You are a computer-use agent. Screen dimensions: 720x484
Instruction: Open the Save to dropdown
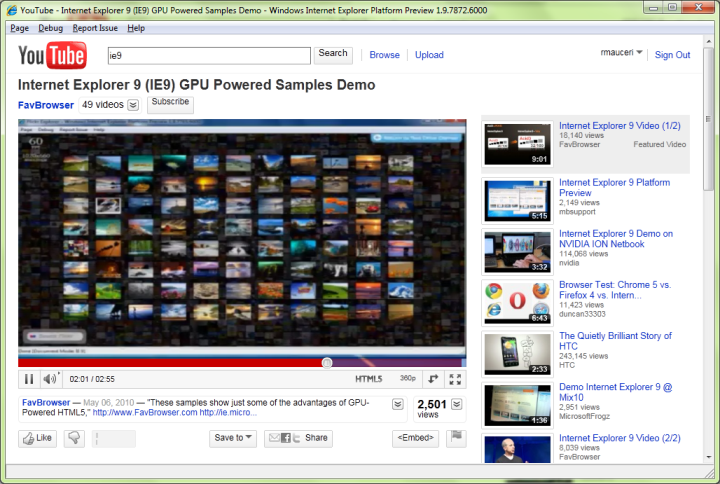(233, 438)
